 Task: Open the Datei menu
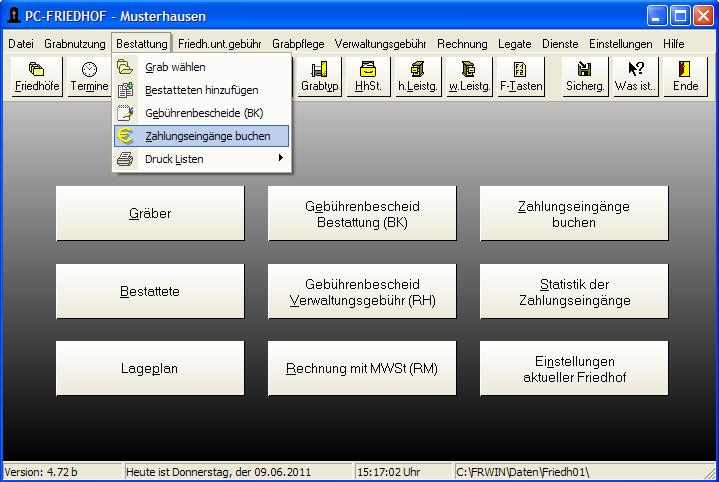[x=21, y=44]
